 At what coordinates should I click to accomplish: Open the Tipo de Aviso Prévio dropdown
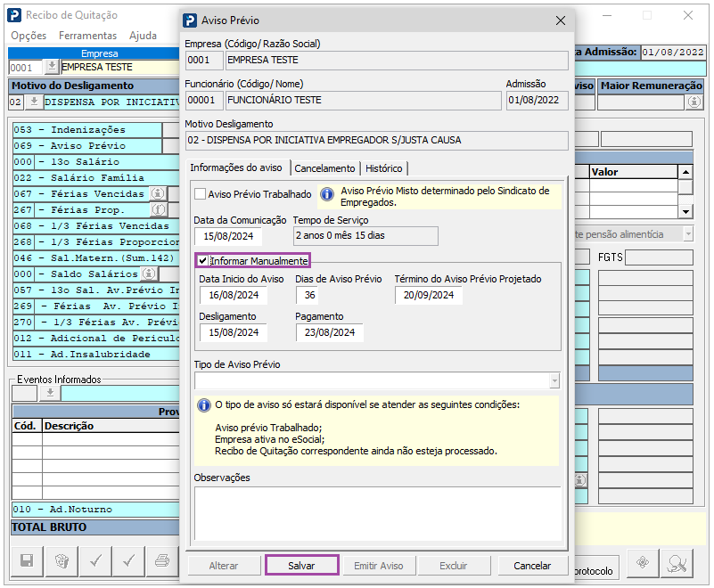554,380
